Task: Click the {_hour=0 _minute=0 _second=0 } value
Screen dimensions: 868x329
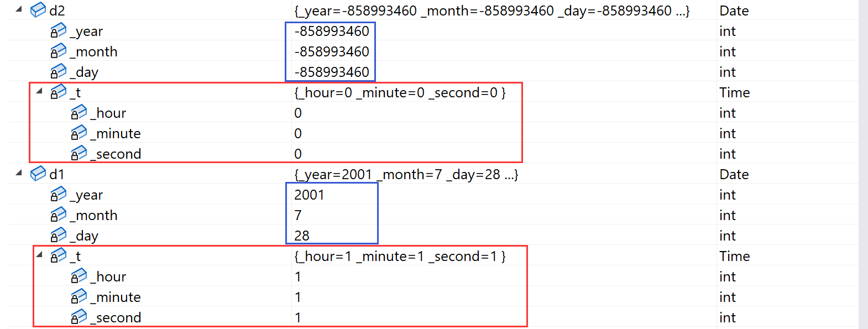Action: [x=400, y=92]
